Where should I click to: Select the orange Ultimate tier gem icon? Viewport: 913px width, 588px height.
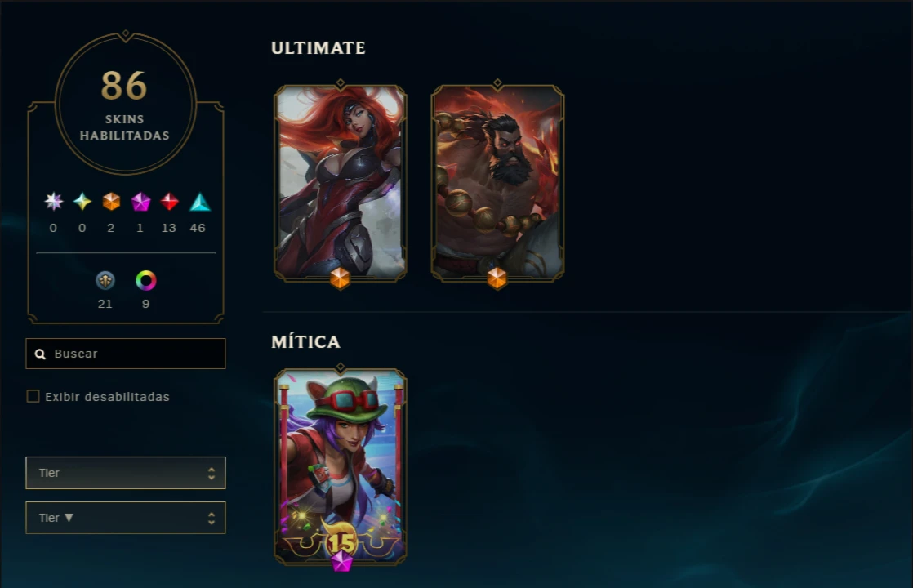[x=110, y=202]
